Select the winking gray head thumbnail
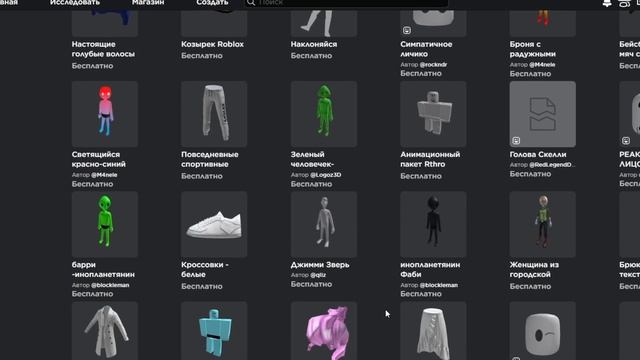640x360 pixels. pyautogui.click(x=542, y=331)
